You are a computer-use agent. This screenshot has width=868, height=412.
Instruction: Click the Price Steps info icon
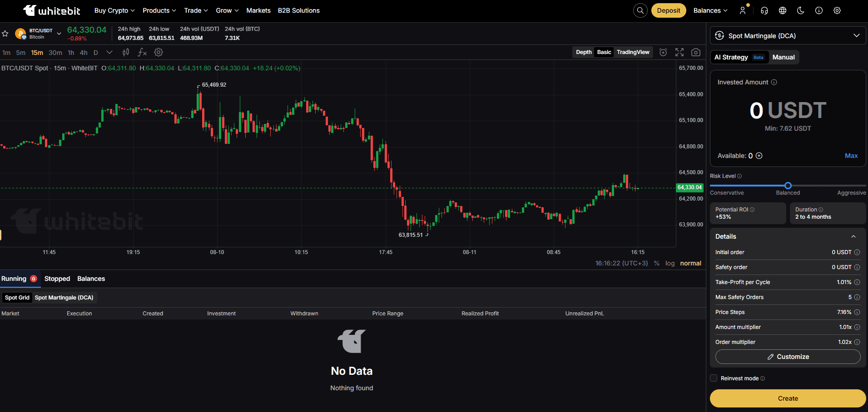(857, 312)
